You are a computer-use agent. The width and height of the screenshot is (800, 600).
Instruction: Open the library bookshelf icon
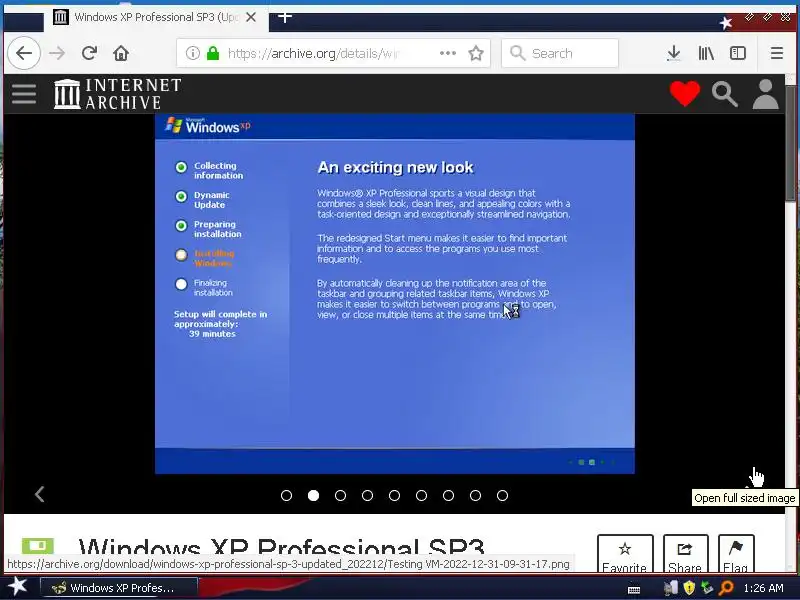[706, 53]
